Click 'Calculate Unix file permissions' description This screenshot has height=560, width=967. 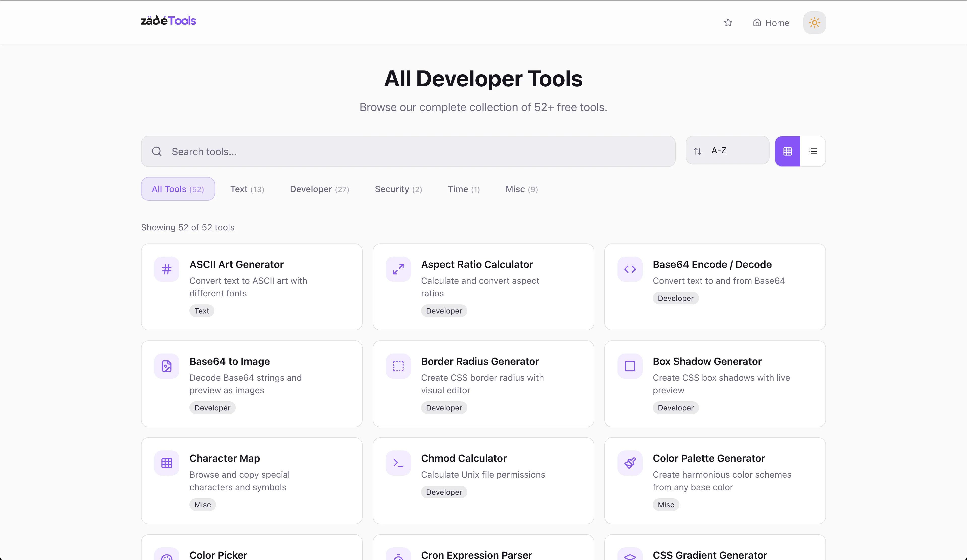click(x=483, y=474)
